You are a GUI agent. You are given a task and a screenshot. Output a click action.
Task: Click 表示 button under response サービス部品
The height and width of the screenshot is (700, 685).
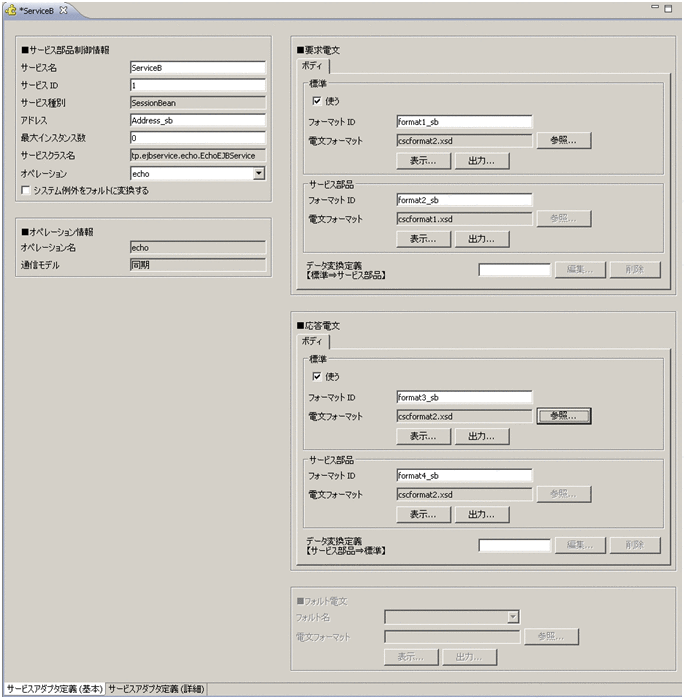click(423, 514)
